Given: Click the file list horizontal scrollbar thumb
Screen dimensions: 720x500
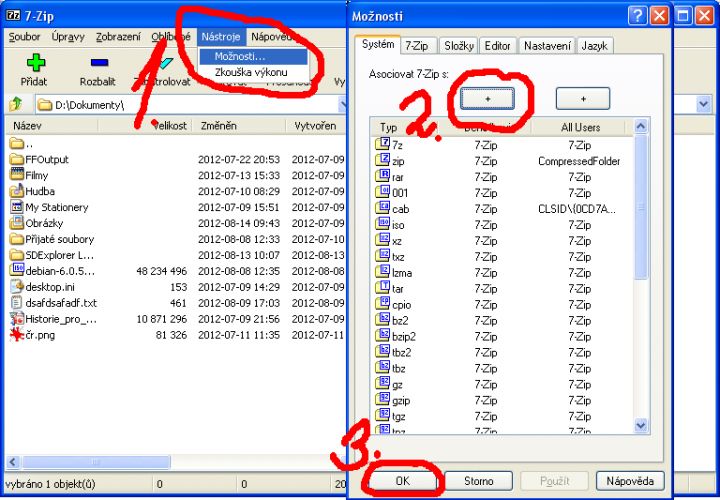Looking at the screenshot, I should tap(96, 462).
